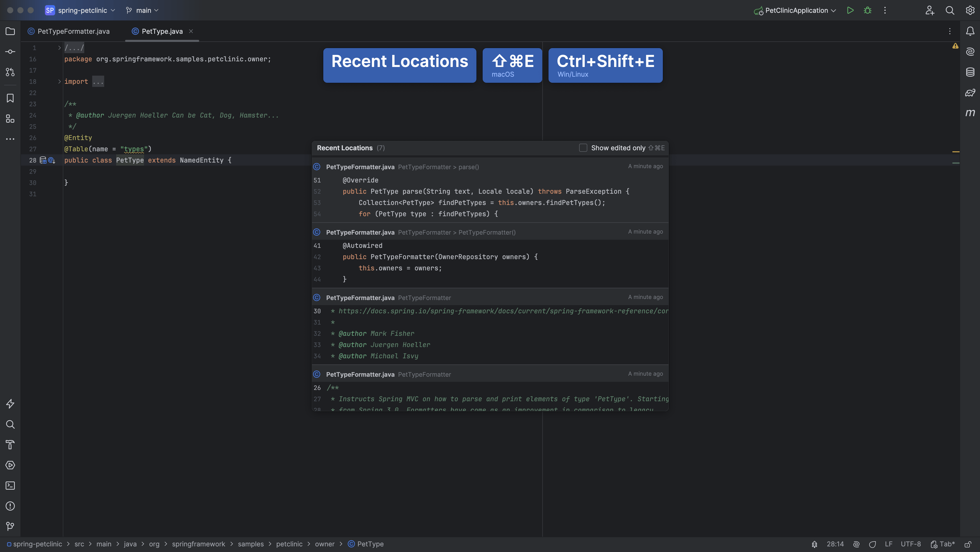Open the Terminal tool window
The height and width of the screenshot is (552, 980).
pyautogui.click(x=10, y=485)
